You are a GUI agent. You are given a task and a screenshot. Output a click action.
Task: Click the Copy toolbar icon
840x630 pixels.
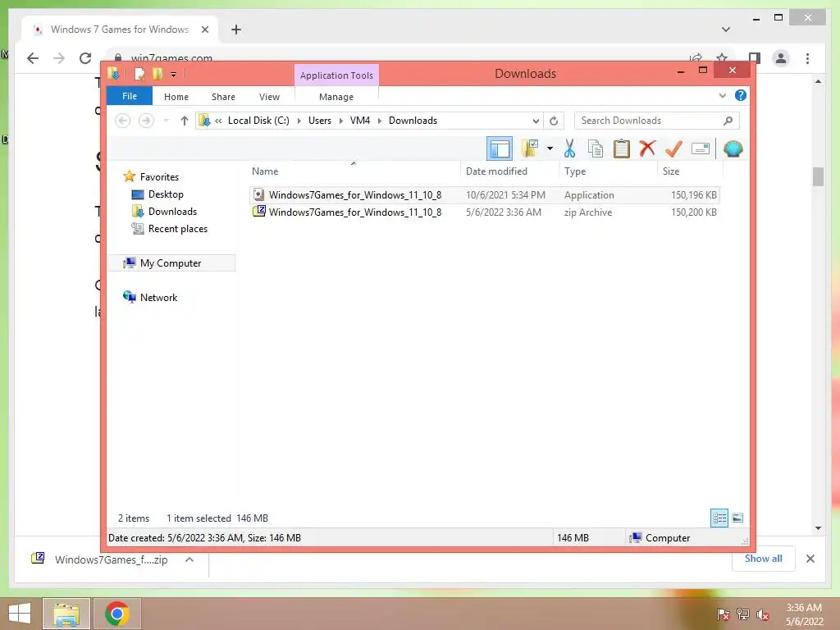596,148
